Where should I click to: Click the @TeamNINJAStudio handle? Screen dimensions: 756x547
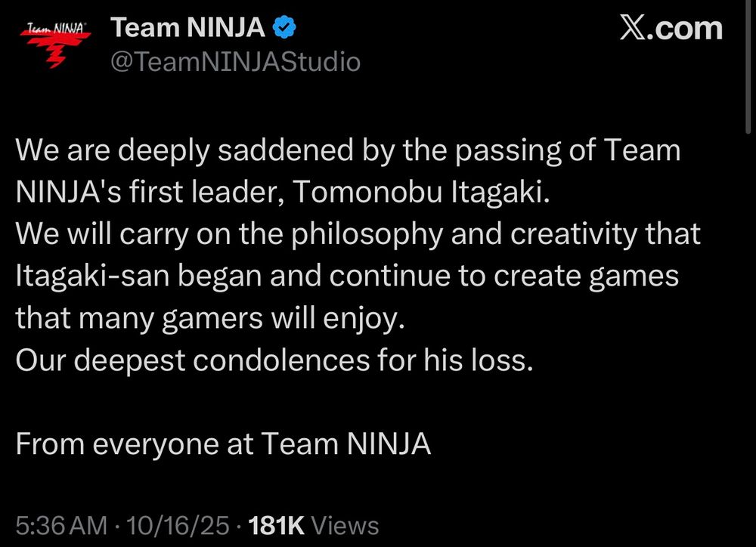pyautogui.click(x=236, y=62)
